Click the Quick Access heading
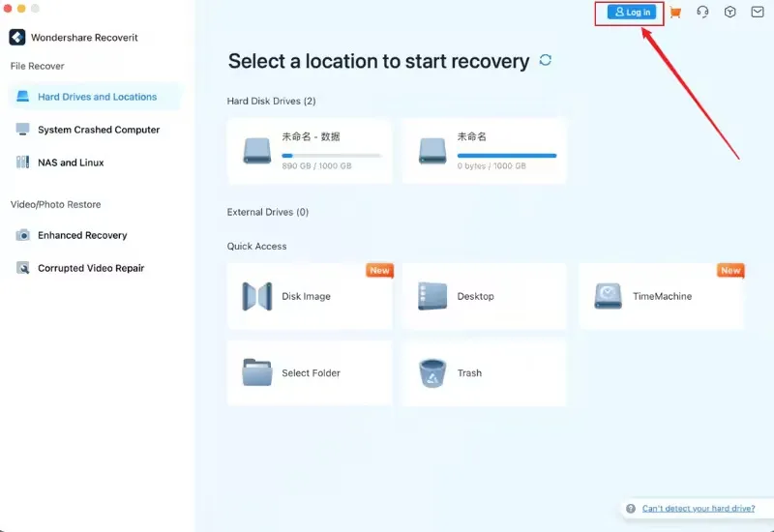The width and height of the screenshot is (774, 532). [256, 247]
